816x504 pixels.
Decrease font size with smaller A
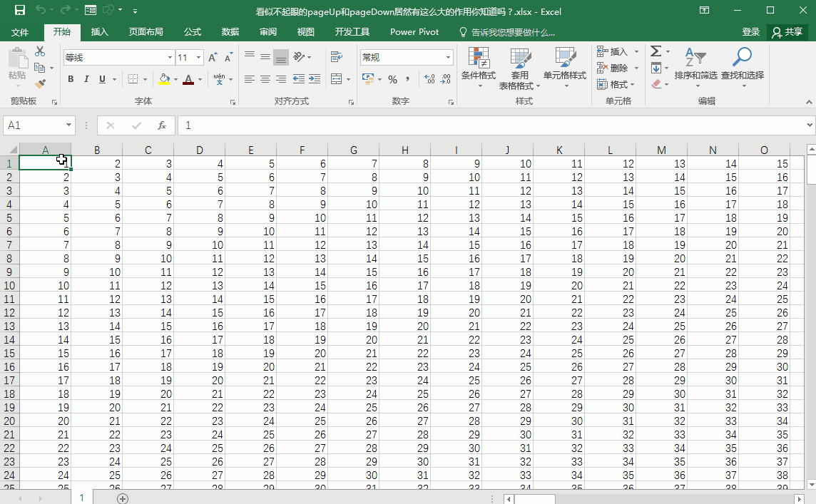pos(228,57)
